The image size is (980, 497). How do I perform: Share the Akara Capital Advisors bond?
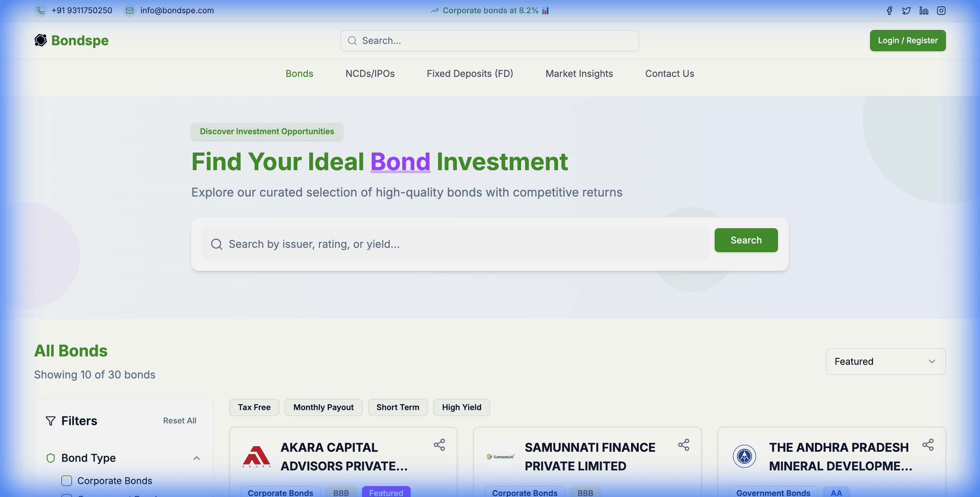pyautogui.click(x=439, y=445)
